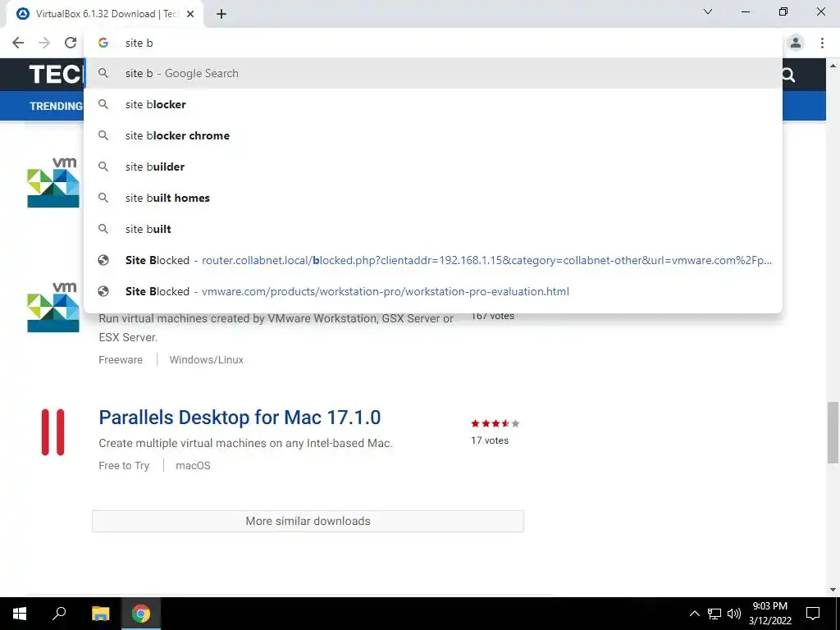
Task: Click the TechSpot site search magnifier icon
Action: [788, 75]
